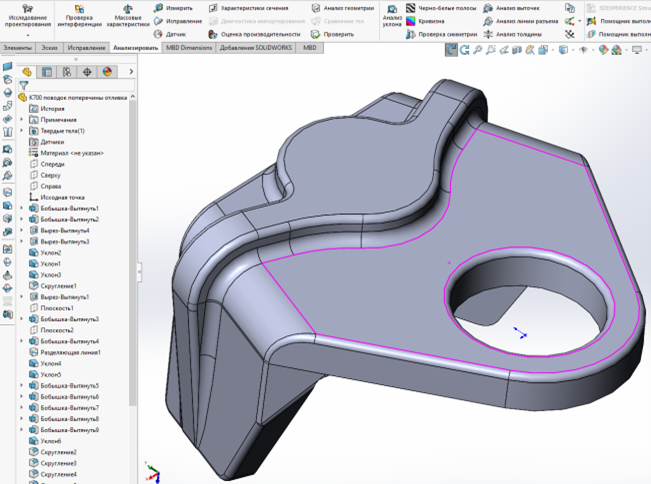Expand the Бобышка-Вытянуть1 feature node
The width and height of the screenshot is (651, 484).
coord(22,208)
